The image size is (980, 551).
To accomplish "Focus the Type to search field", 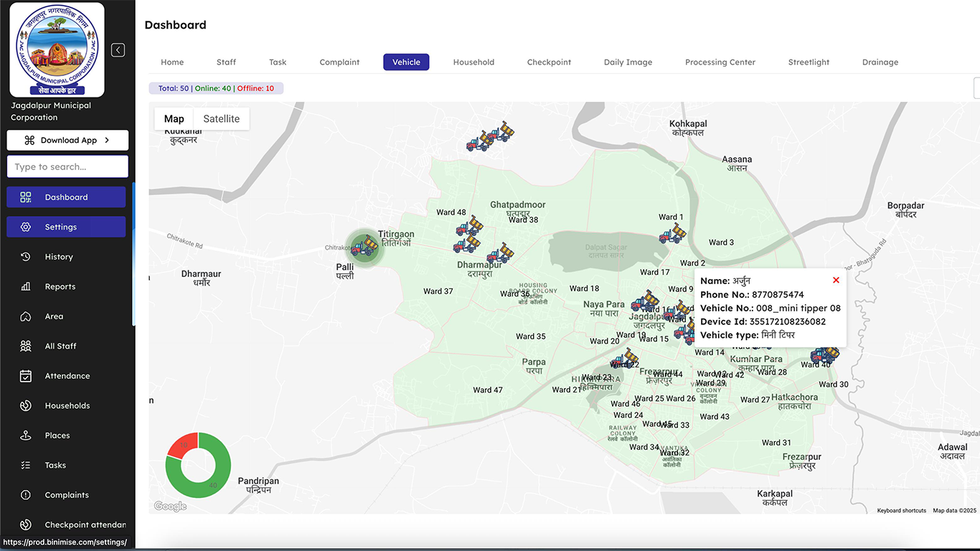I will click(x=67, y=166).
